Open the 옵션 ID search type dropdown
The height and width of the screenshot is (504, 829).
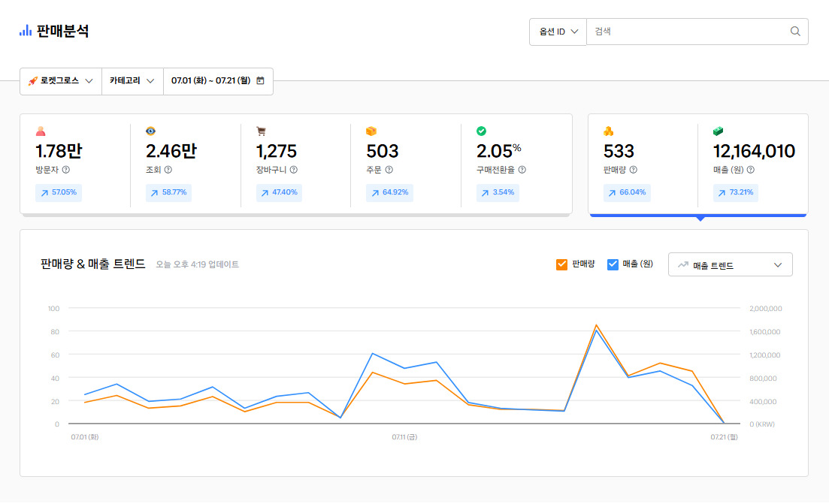coord(558,32)
